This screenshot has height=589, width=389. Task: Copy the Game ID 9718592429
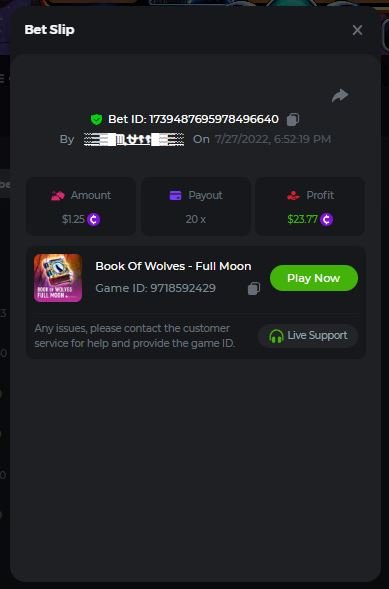tap(254, 288)
